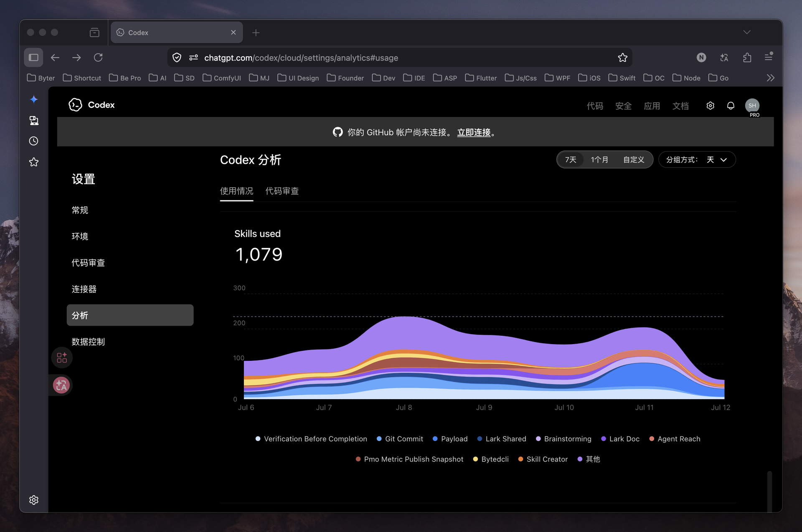The height and width of the screenshot is (532, 802).
Task: Toggle Verification Before Completion legend series
Action: click(311, 439)
